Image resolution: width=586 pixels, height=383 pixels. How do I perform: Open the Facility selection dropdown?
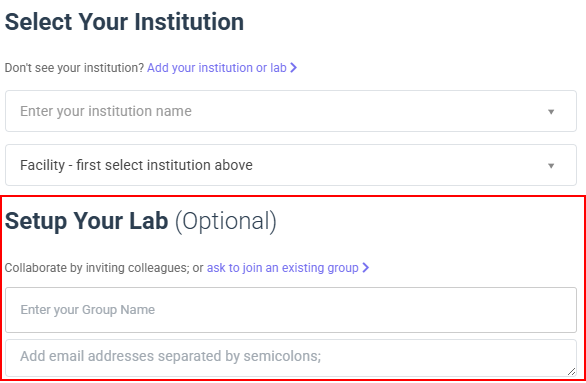click(291, 165)
